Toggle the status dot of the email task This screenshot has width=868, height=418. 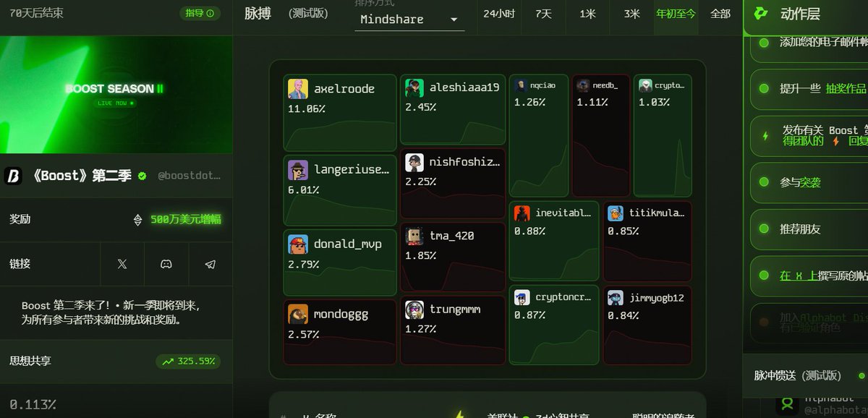coord(764,43)
